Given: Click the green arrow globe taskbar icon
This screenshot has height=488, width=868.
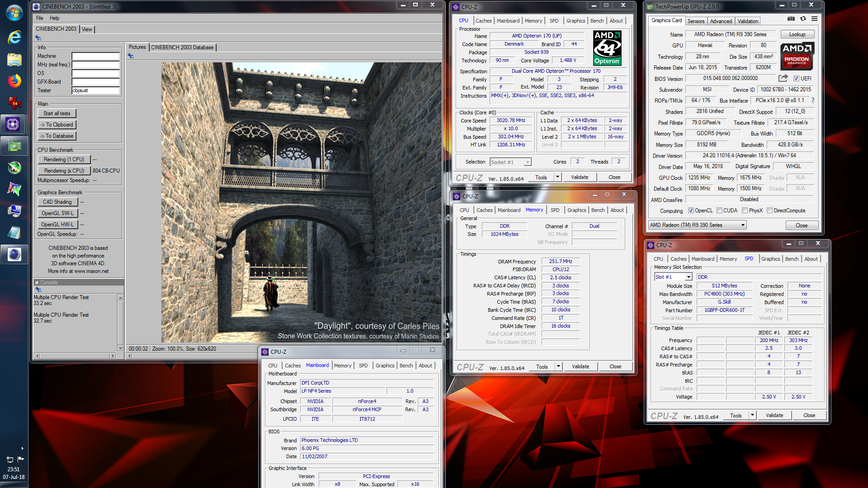Looking at the screenshot, I should point(14,168).
